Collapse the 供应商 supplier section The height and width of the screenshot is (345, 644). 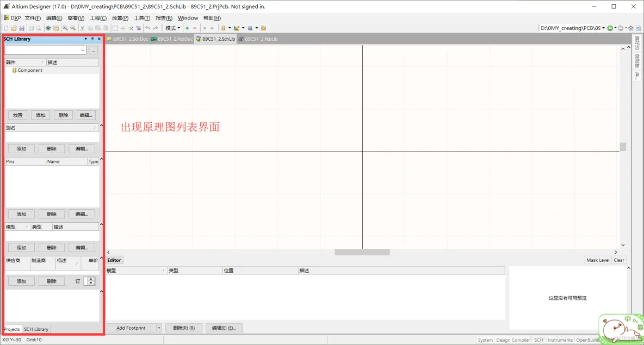pos(102,258)
